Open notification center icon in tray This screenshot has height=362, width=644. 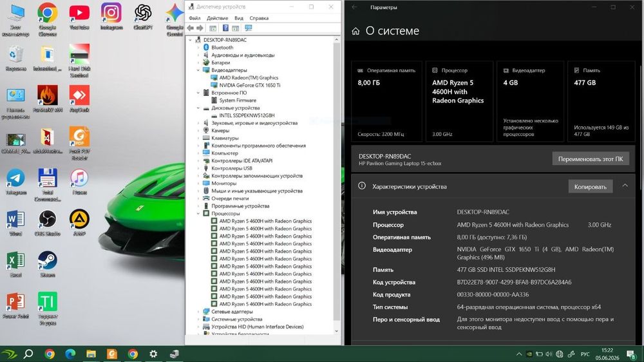coord(631,354)
